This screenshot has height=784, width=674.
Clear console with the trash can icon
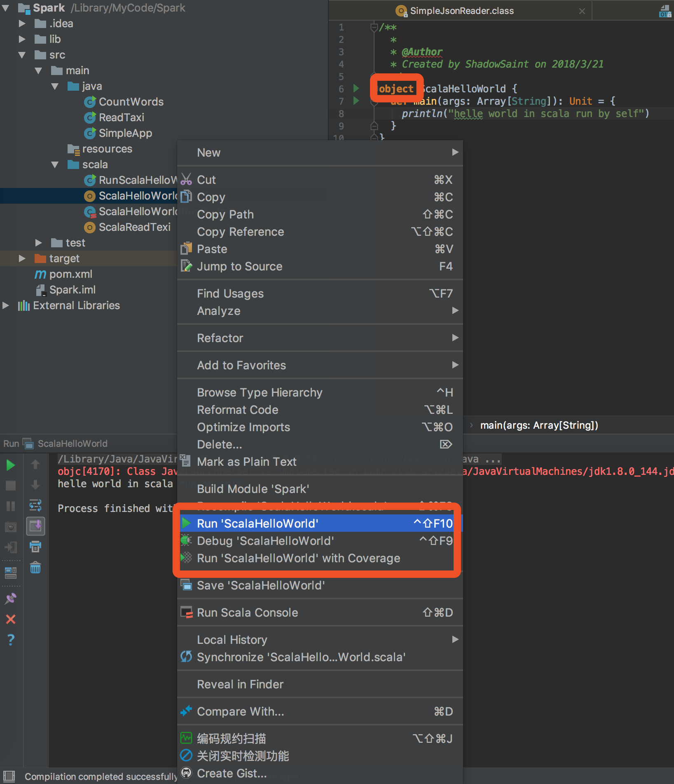pos(35,568)
